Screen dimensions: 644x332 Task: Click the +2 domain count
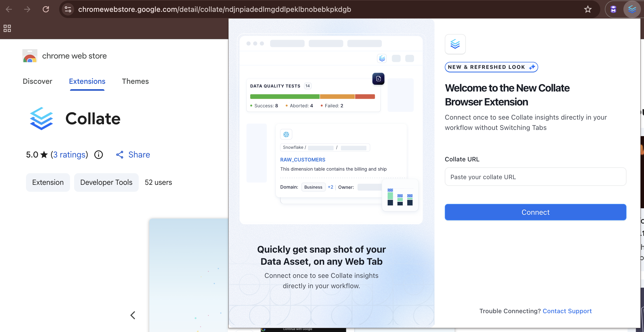tap(330, 187)
